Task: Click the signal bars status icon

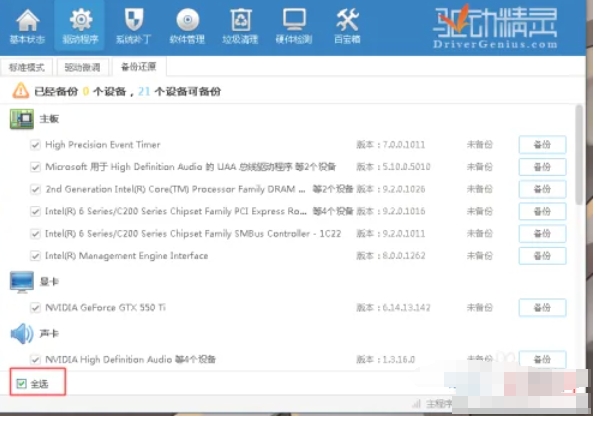Action: tap(417, 404)
